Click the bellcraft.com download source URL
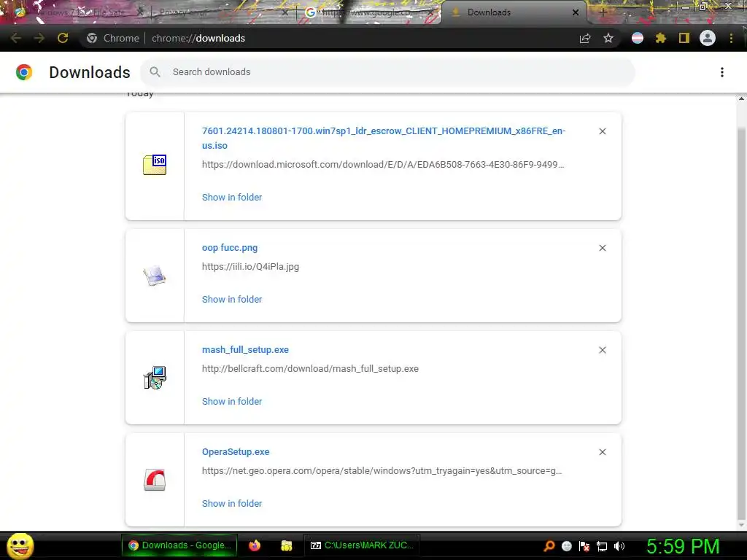 pos(310,368)
